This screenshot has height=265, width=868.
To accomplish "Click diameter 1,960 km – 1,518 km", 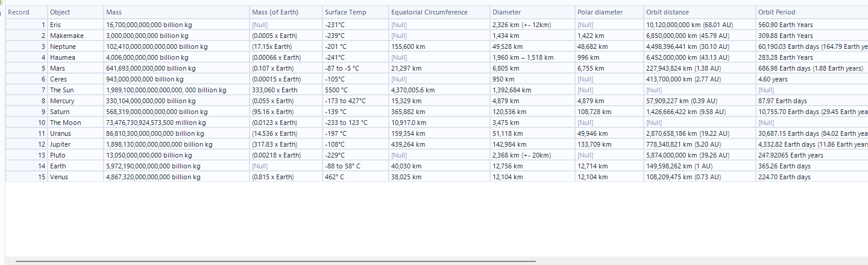I will (x=532, y=57).
